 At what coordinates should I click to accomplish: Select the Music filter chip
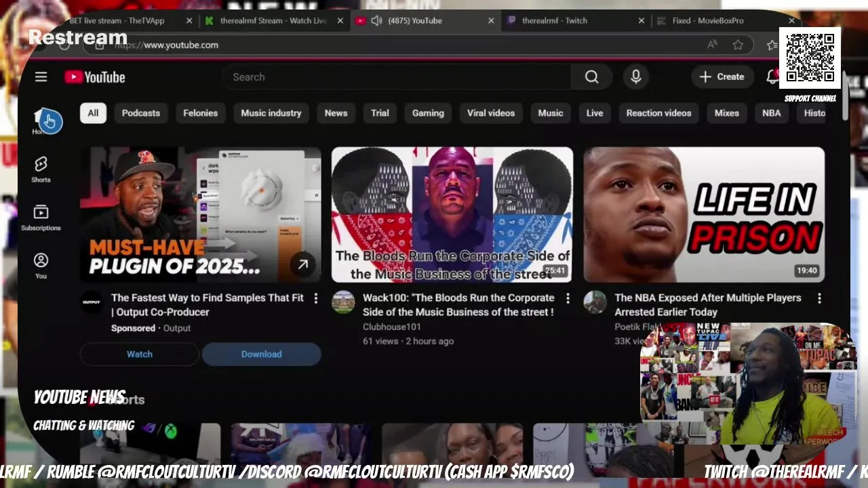[551, 113]
